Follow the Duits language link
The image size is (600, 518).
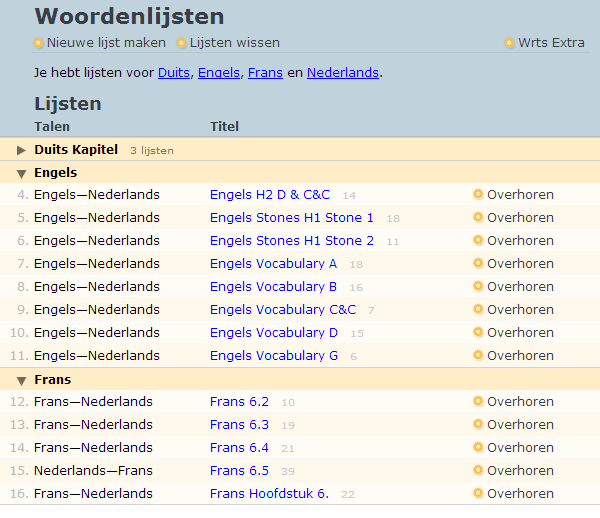[174, 73]
